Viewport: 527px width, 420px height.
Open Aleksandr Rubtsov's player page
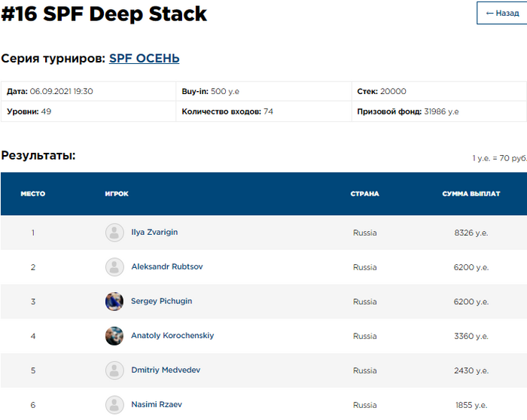click(166, 267)
